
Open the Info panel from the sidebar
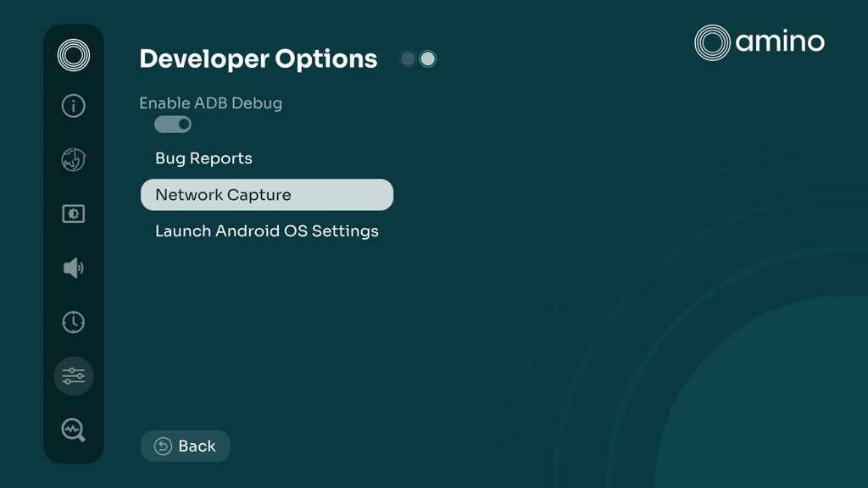pyautogui.click(x=73, y=106)
